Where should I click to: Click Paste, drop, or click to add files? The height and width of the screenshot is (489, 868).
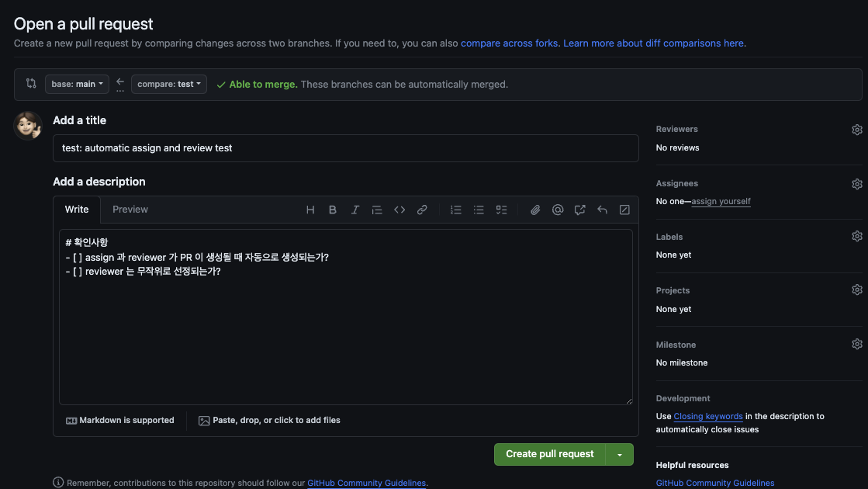point(270,421)
